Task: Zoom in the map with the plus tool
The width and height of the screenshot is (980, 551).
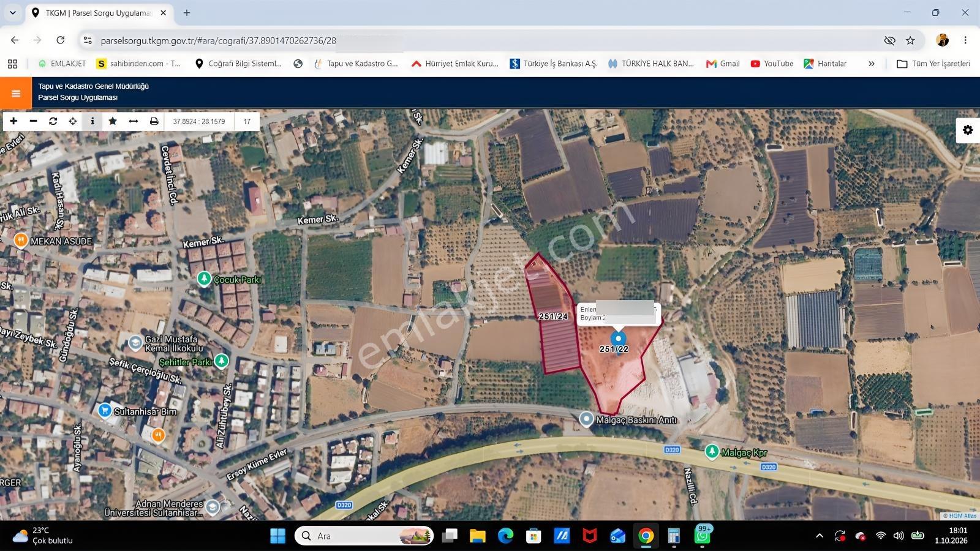Action: click(13, 121)
